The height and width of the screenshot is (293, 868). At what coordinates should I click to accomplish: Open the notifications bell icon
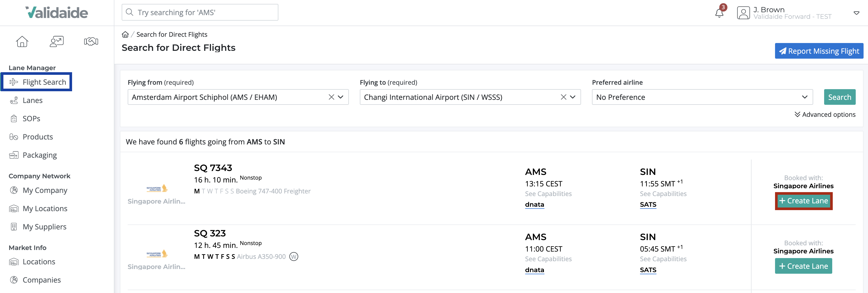click(719, 13)
